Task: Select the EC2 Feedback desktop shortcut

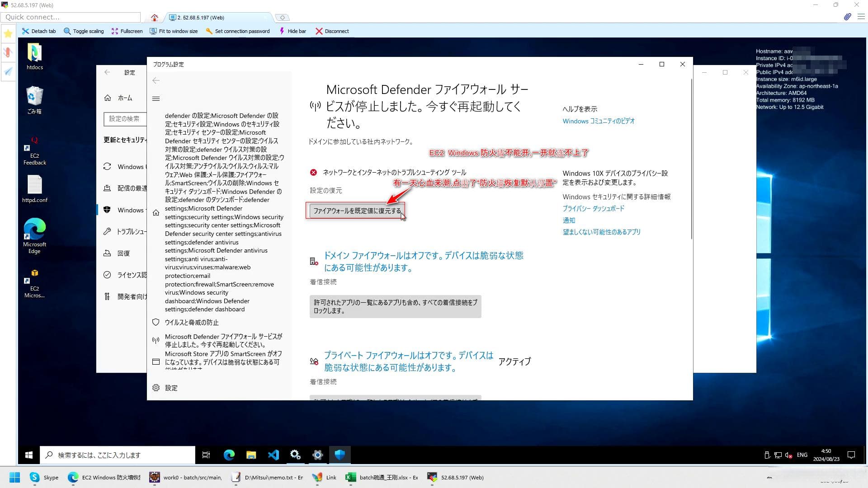Action: click(35, 150)
